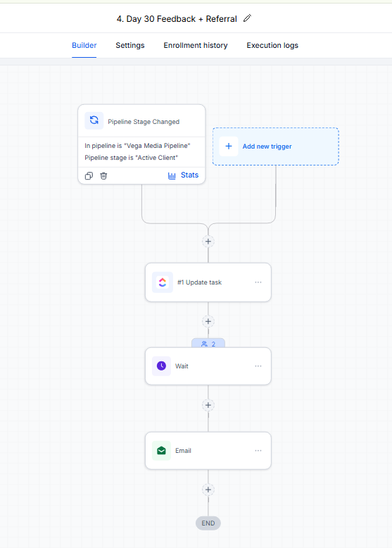Add a step between Wait and Email
The width and height of the screenshot is (392, 548).
tap(208, 405)
